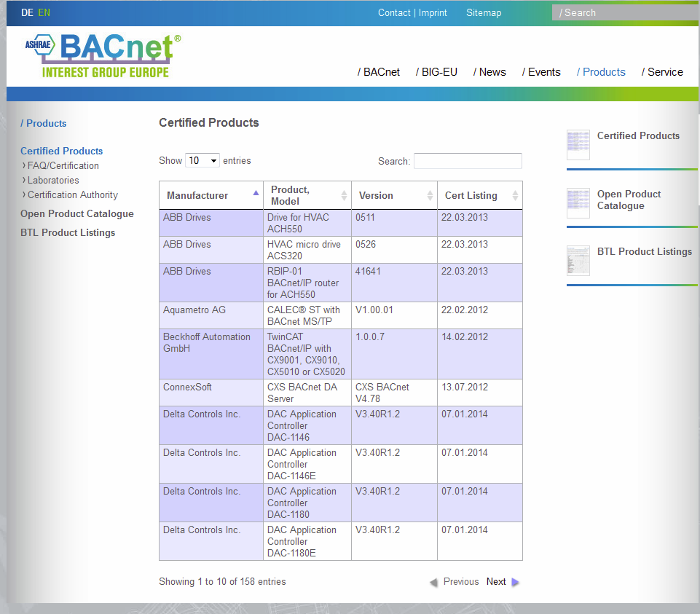Click the 14.02.2012 cert listing date
Viewport: 700px width, 614px height.
[465, 336]
